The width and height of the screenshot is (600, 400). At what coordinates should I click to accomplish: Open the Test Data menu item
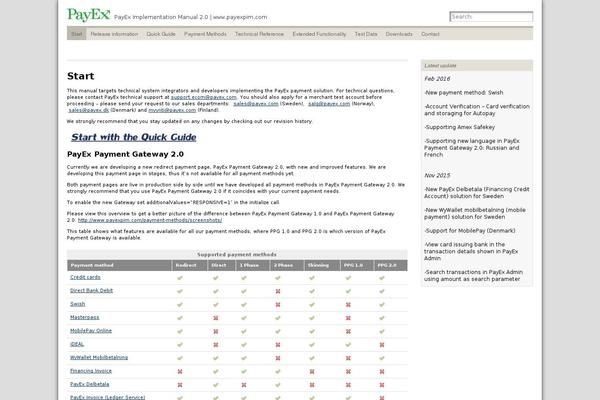[x=366, y=34]
